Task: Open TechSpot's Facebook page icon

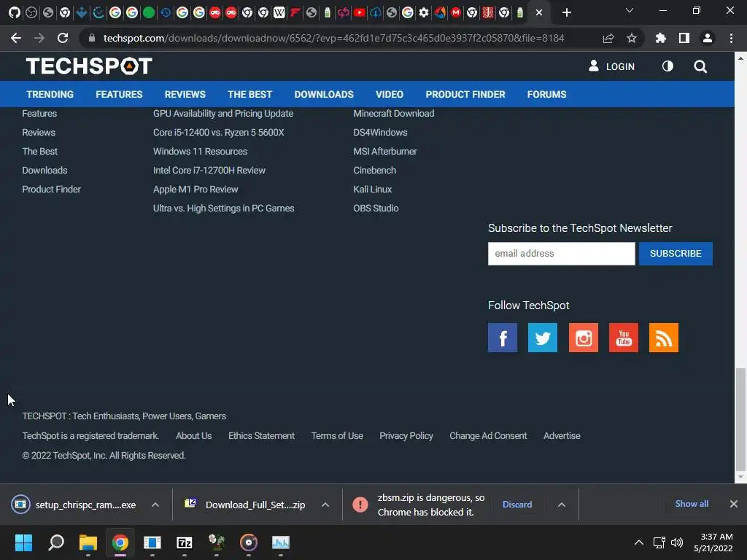Action: click(502, 338)
